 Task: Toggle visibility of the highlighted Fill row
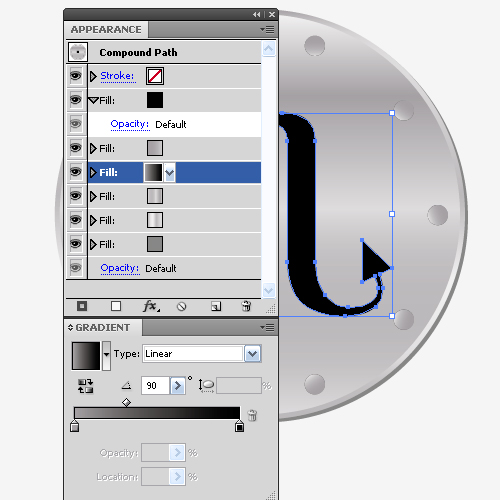click(76, 172)
